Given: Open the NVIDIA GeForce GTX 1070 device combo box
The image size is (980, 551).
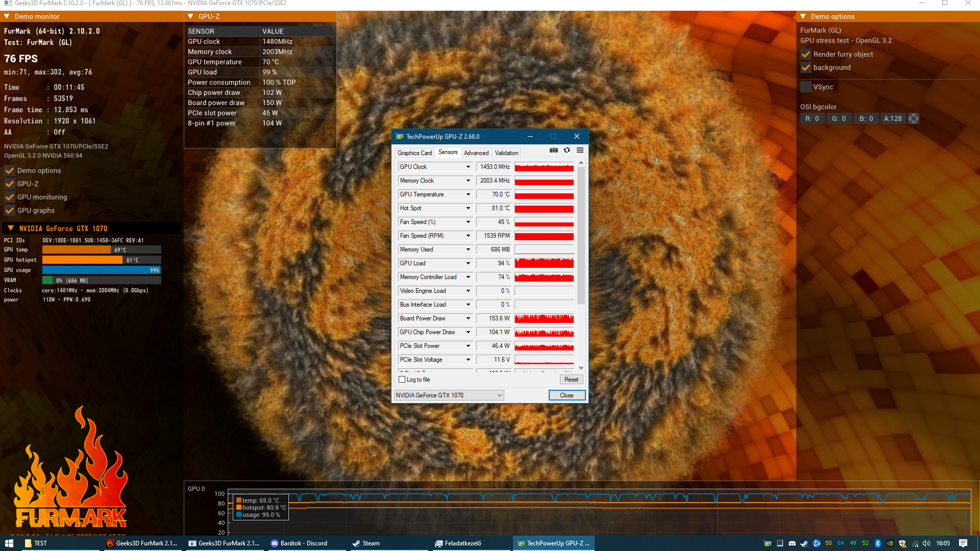Looking at the screenshot, I should (x=449, y=395).
